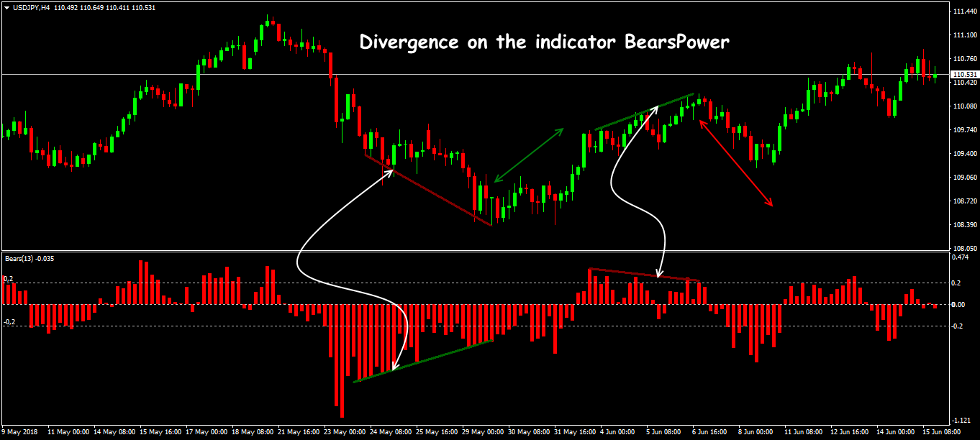Click the 15 May 16:00 time label
This screenshot has width=980, height=440.
coord(161,433)
